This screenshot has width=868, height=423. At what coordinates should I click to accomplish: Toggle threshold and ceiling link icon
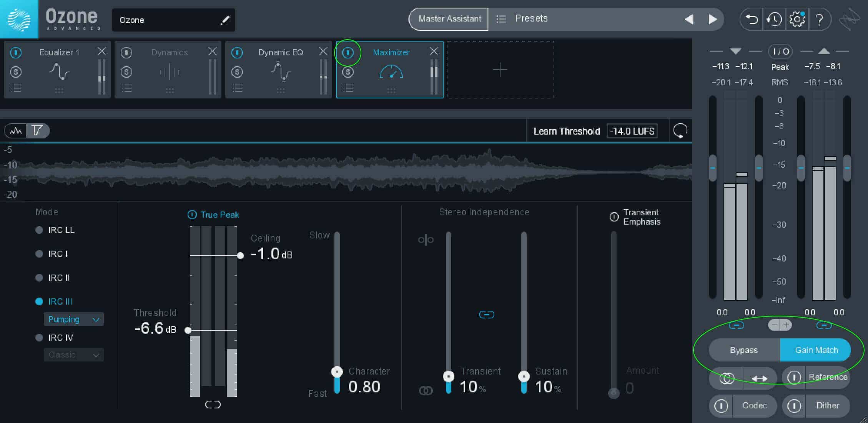(x=213, y=405)
